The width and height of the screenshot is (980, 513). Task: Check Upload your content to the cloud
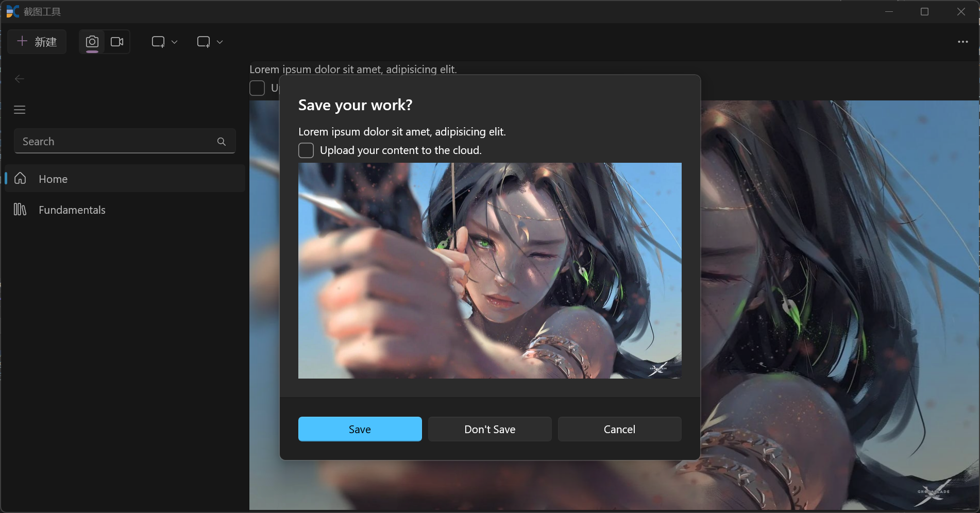pos(306,150)
